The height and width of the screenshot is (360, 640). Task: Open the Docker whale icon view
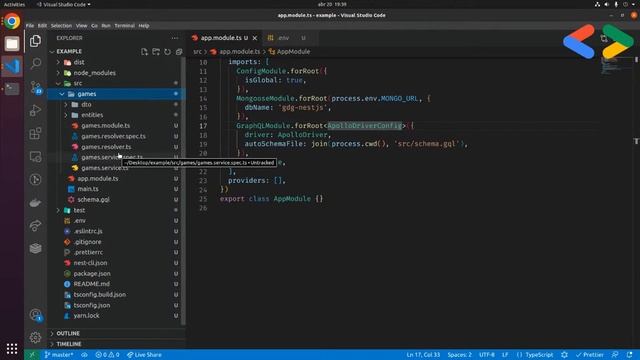click(x=36, y=202)
